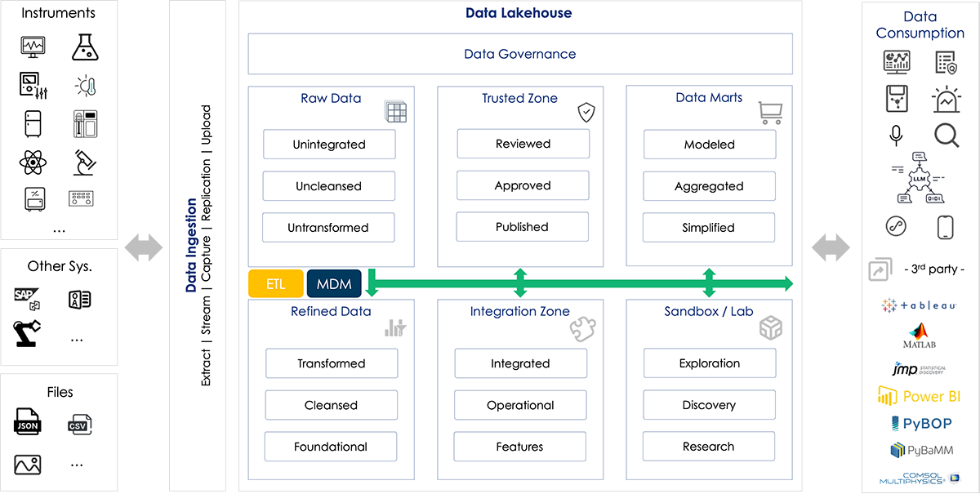Select the Published box in Trusted Zone
The height and width of the screenshot is (494, 980).
click(522, 227)
